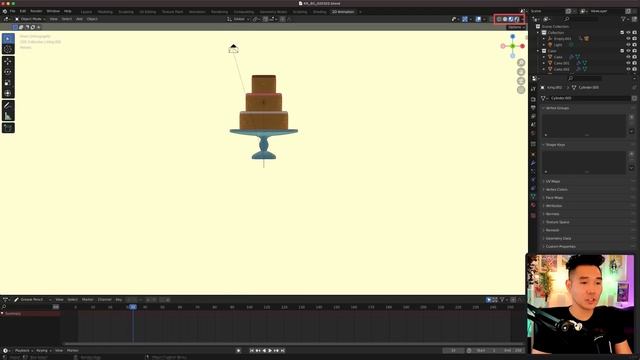Open the Playback popover
Image resolution: width=640 pixels, height=360 pixels.
point(24,351)
